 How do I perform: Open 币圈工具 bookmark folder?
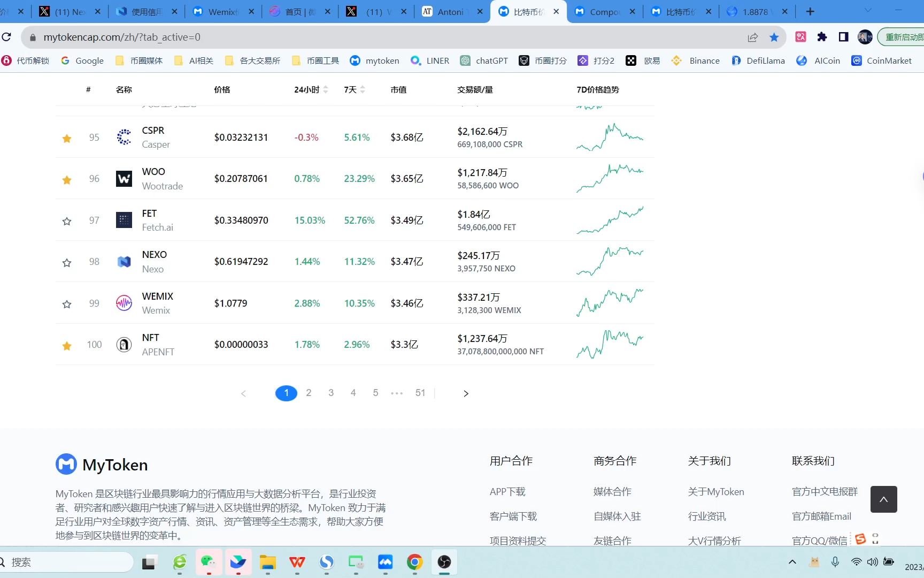[x=315, y=60]
